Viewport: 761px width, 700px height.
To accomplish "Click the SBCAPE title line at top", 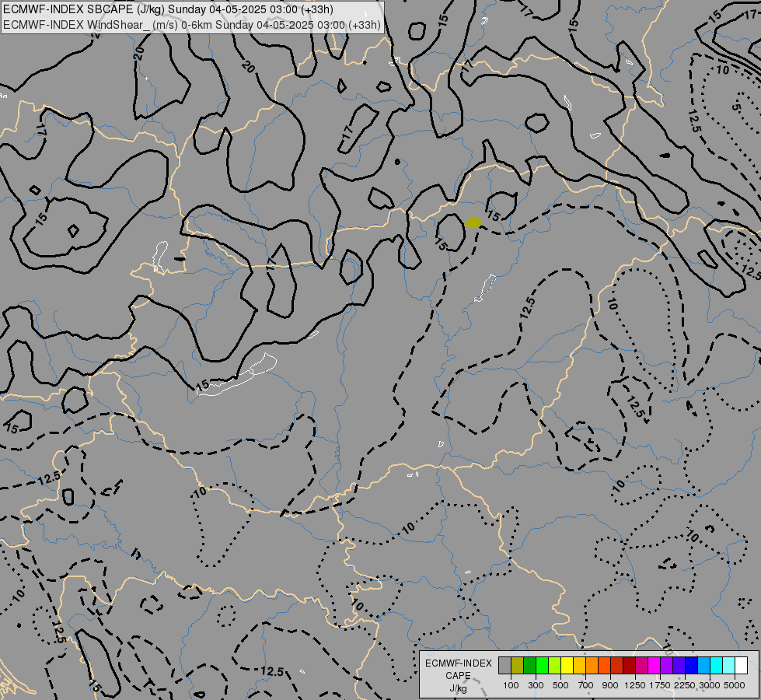I will click(168, 9).
